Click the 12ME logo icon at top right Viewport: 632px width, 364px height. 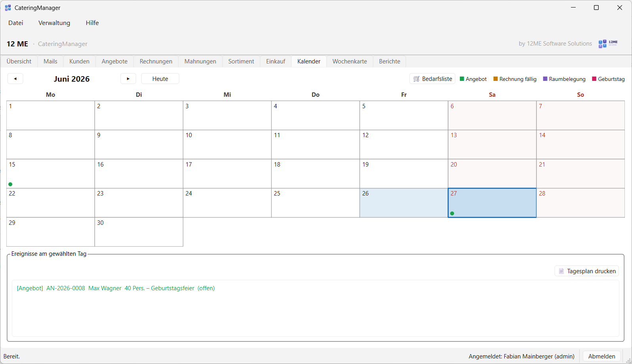pyautogui.click(x=608, y=44)
